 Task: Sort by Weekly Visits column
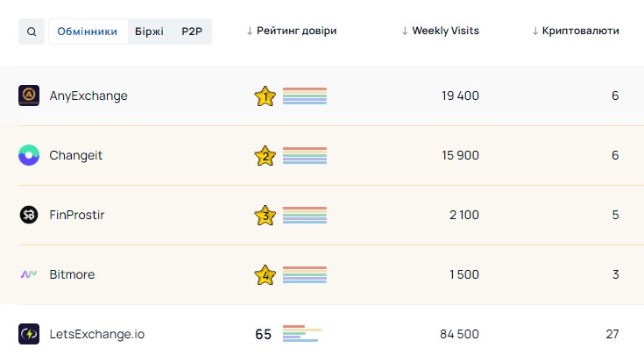point(440,31)
